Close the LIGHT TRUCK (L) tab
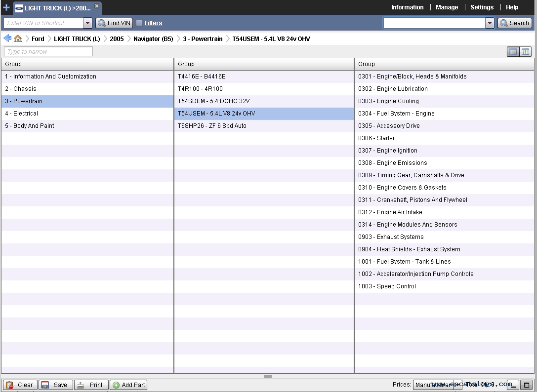This screenshot has height=392, width=537. pos(97,6)
